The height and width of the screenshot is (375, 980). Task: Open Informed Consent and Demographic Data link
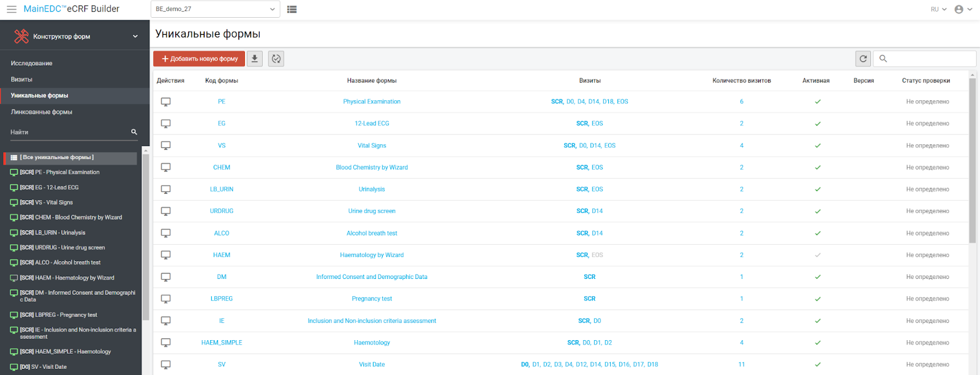[372, 277]
